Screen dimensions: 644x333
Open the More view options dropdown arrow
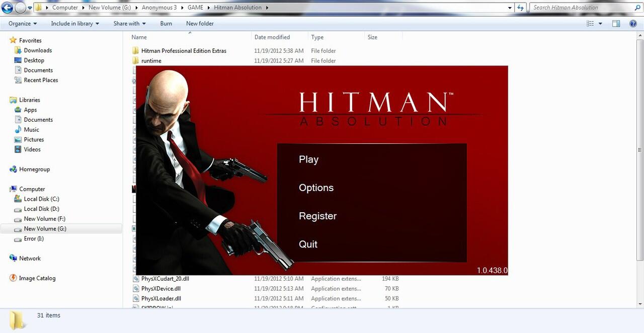click(x=600, y=24)
